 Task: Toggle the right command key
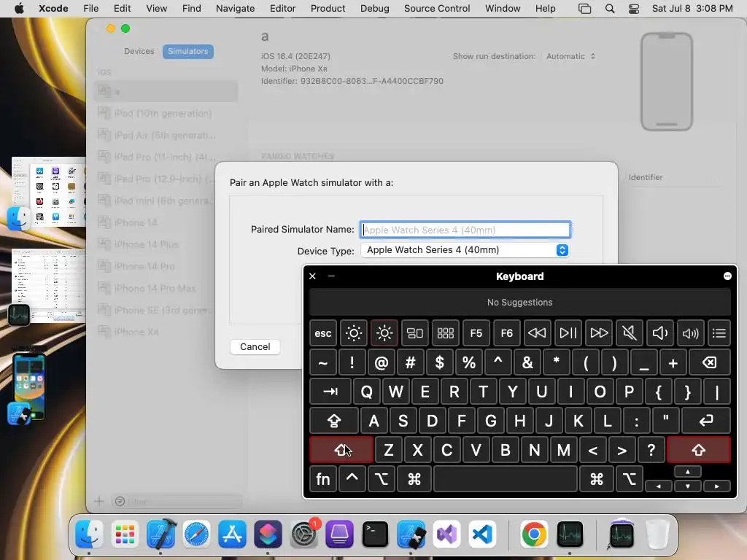pyautogui.click(x=596, y=478)
